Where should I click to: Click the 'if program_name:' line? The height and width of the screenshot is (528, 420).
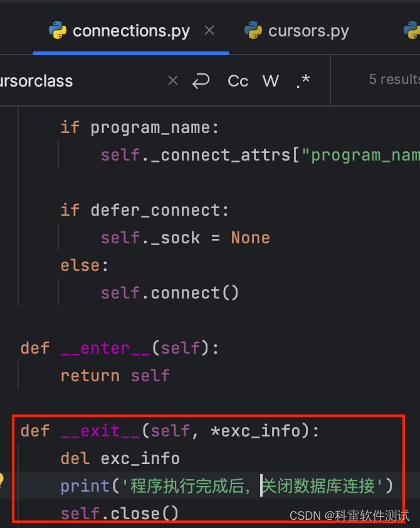140,128
